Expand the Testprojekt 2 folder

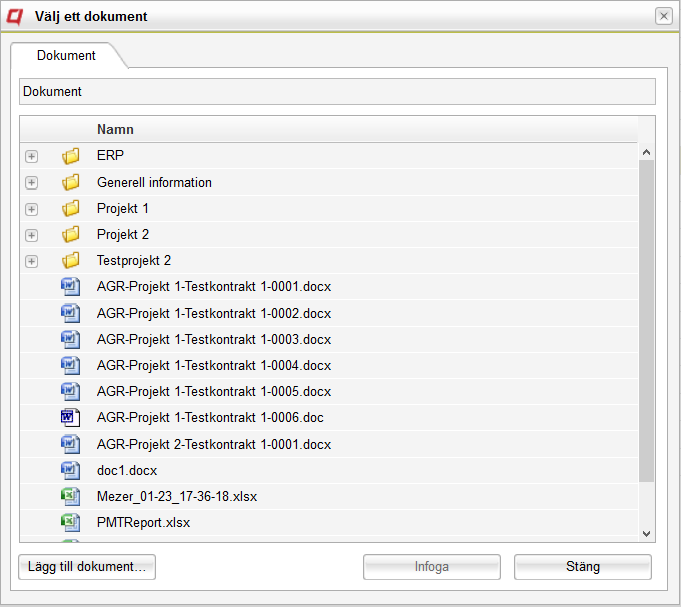coord(31,261)
